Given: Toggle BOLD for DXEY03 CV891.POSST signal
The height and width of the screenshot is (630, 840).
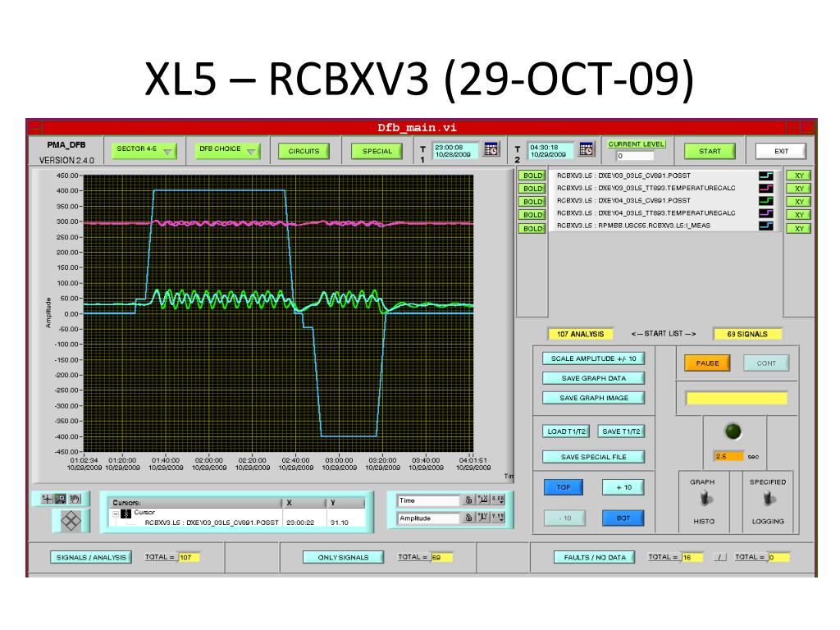Looking at the screenshot, I should tap(532, 176).
